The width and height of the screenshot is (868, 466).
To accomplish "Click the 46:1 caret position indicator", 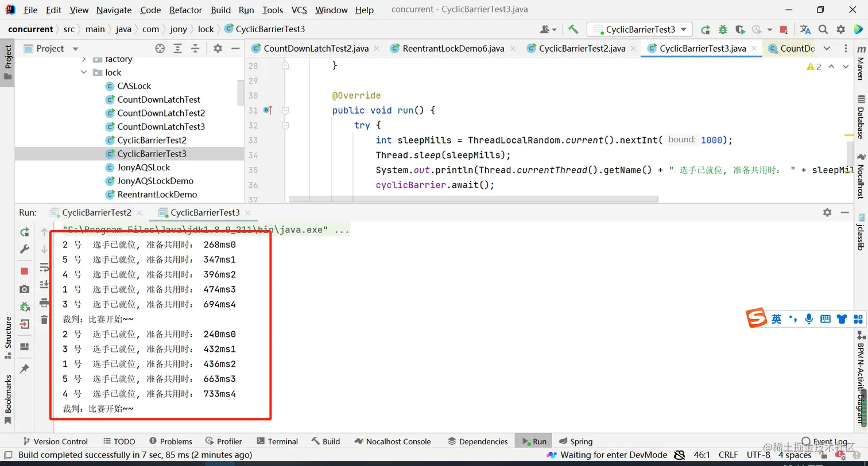I will pos(702,455).
